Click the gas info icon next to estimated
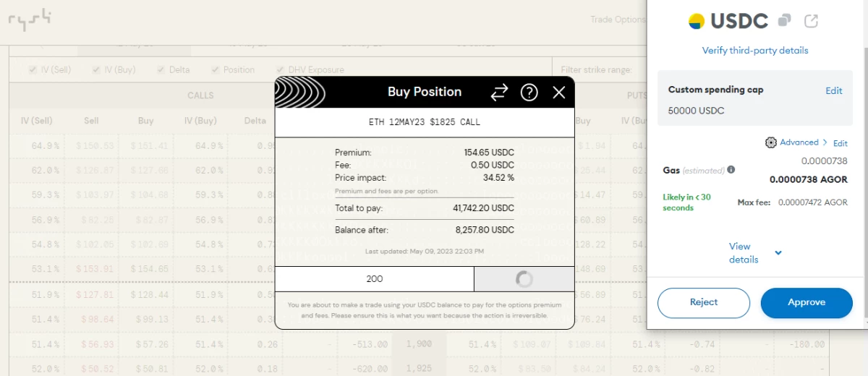This screenshot has width=868, height=376. tap(731, 170)
